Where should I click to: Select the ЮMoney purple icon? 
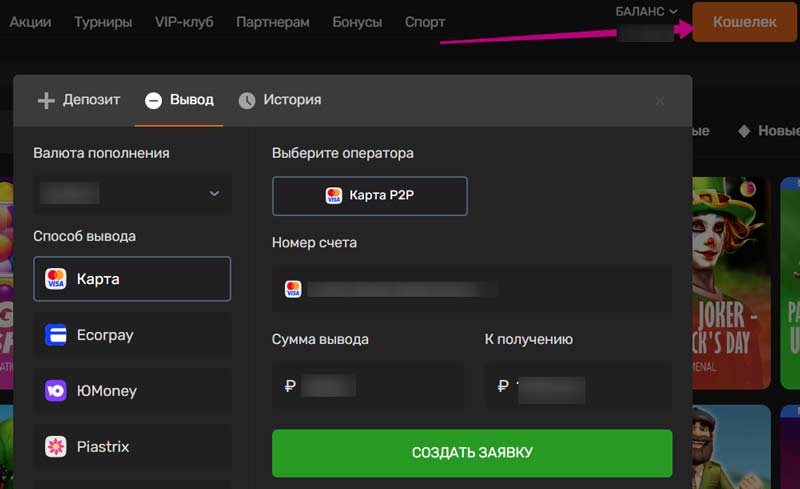(x=56, y=391)
